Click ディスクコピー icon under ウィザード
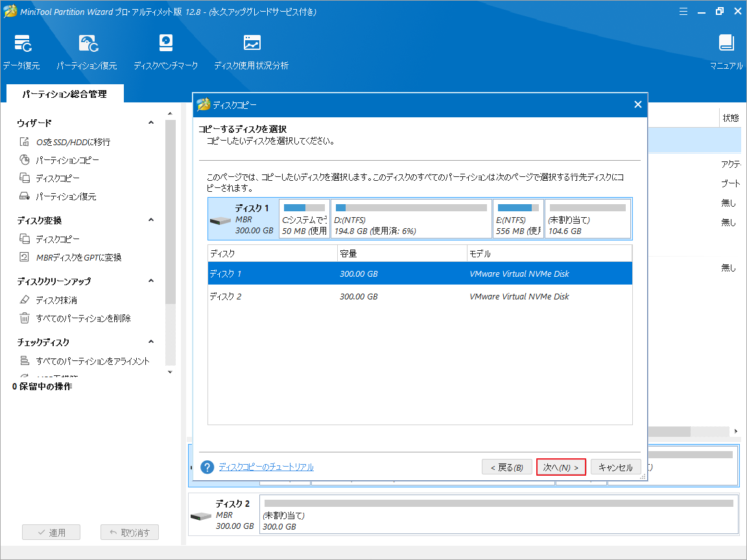Viewport: 747px width, 560px height. 24,178
